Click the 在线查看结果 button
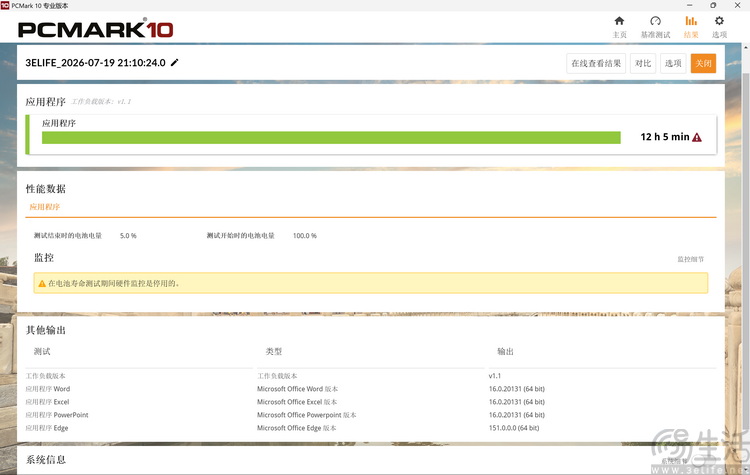Image resolution: width=750 pixels, height=475 pixels. point(596,63)
